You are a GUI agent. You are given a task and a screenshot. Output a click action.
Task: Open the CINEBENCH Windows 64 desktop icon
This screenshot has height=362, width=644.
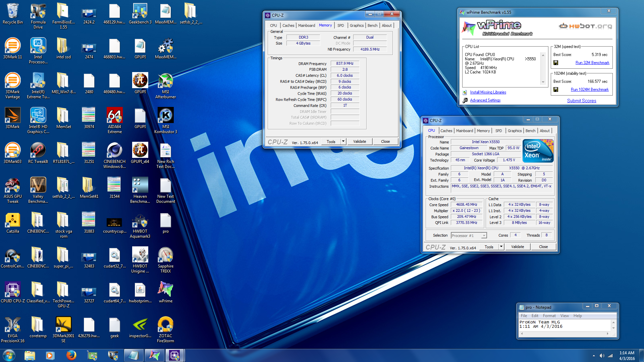click(115, 156)
